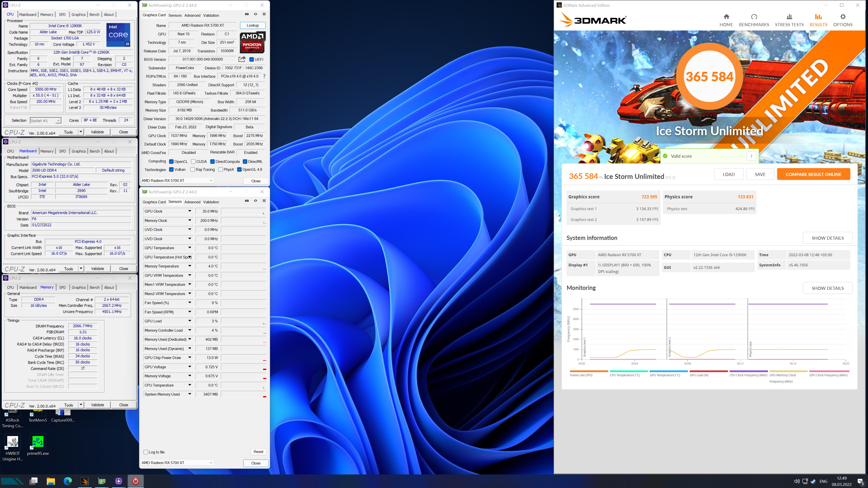This screenshot has width=868, height=488.
Task: Click the refresh icon in top GPU-Z window
Action: tap(255, 14)
